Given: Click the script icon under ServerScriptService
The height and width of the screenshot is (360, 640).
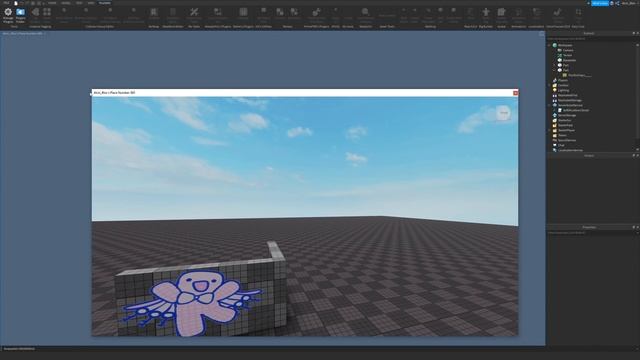Looking at the screenshot, I should [x=560, y=110].
